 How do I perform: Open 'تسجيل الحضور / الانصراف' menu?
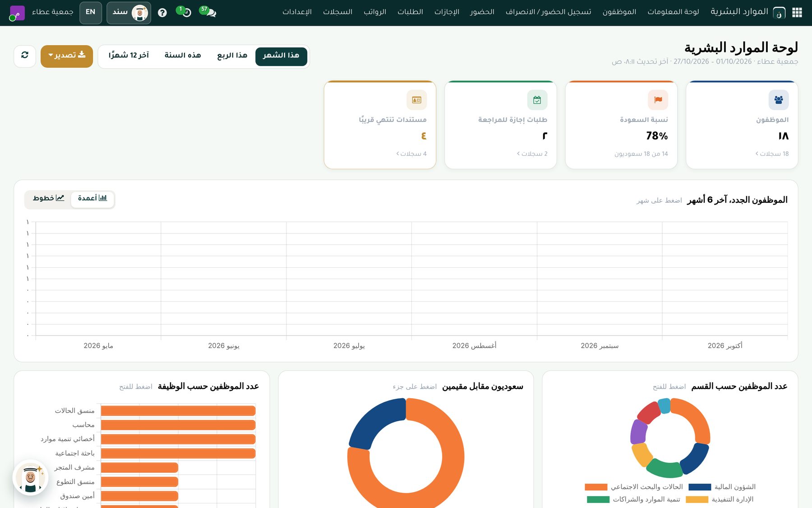pos(548,12)
